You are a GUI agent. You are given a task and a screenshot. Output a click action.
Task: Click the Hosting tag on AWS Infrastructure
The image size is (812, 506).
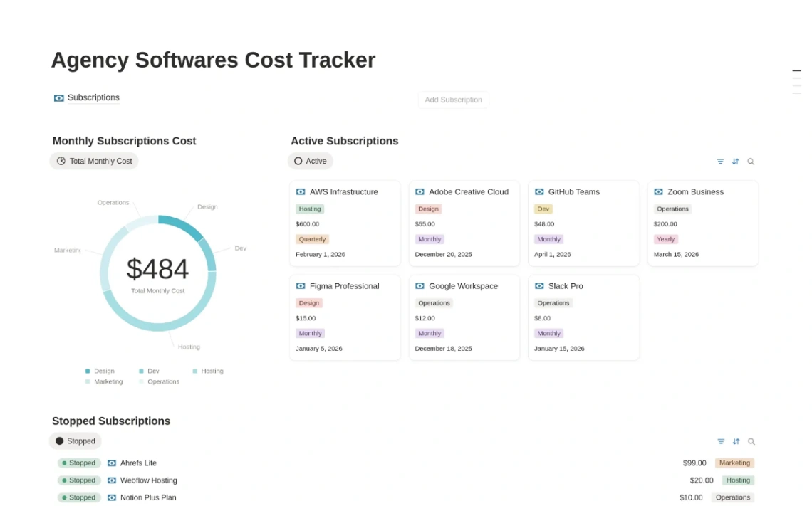(x=310, y=209)
